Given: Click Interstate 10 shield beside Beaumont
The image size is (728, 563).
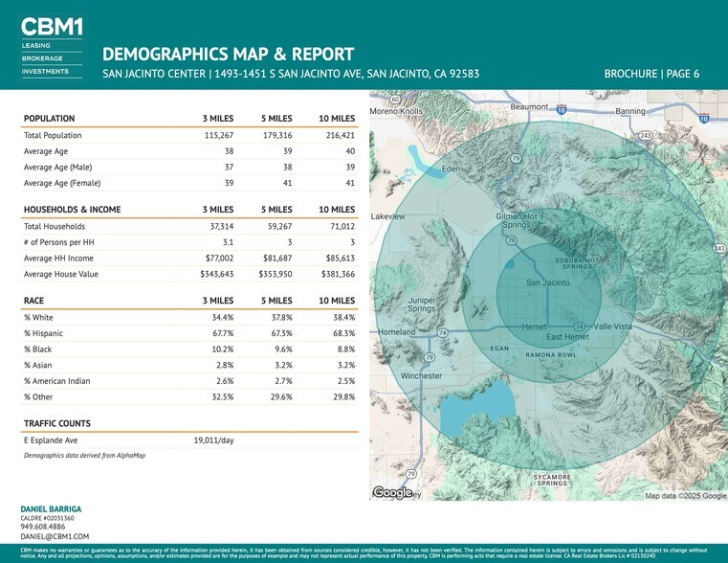Looking at the screenshot, I should click(x=561, y=110).
